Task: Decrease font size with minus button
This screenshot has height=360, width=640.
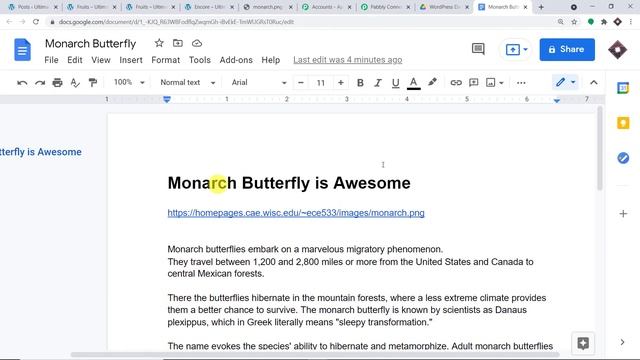Action: [301, 83]
